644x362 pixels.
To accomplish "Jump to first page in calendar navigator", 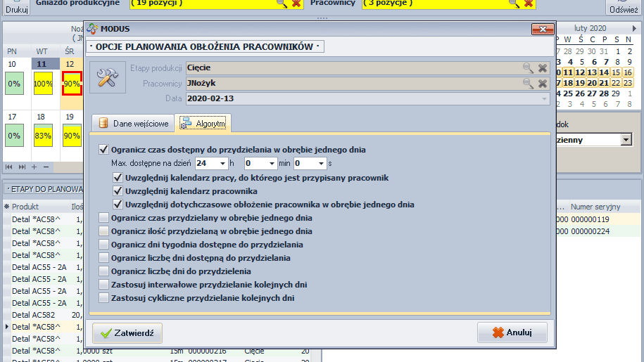I will (x=8, y=167).
